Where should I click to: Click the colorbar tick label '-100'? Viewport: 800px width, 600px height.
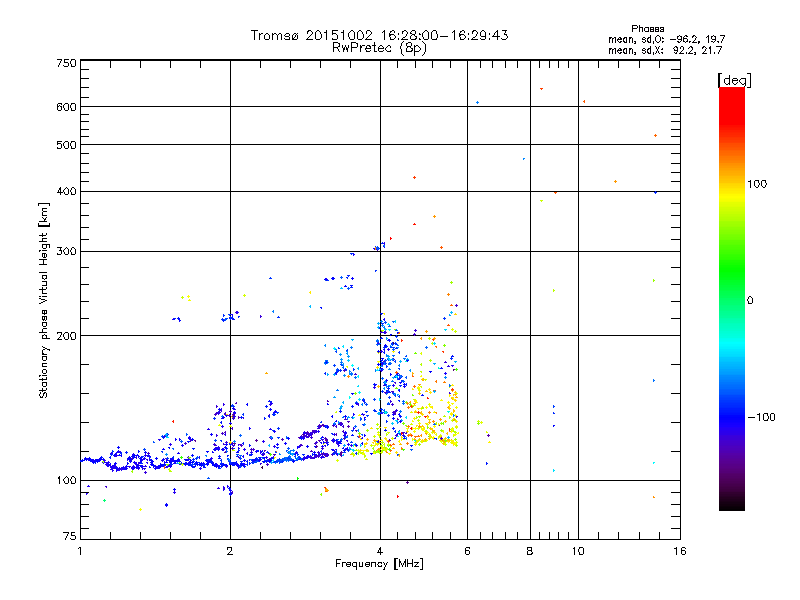761,417
